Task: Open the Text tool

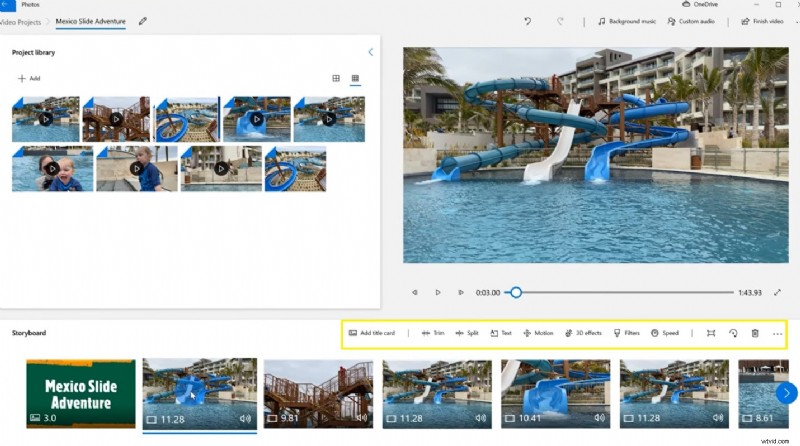Action: [x=501, y=333]
